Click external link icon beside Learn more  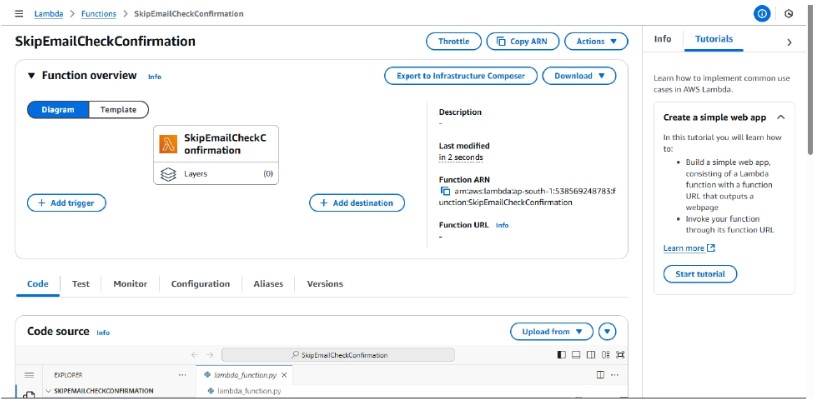click(711, 248)
